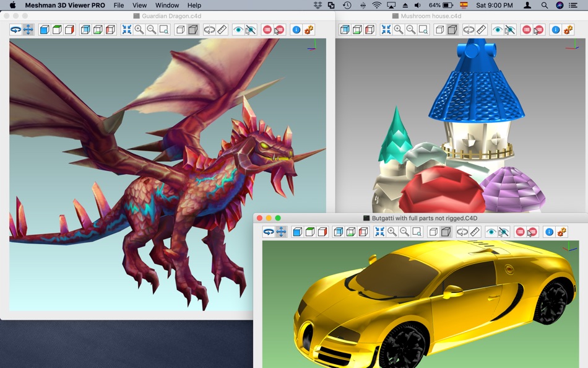Screen dimensions: 588x368
Task: Click fit-to-window in the Mushroom house window
Action: click(x=386, y=30)
